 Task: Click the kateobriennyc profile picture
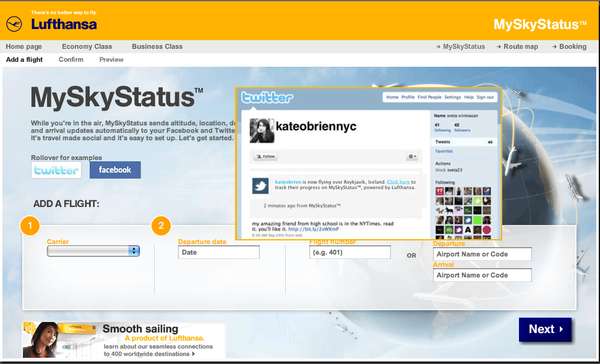point(262,131)
